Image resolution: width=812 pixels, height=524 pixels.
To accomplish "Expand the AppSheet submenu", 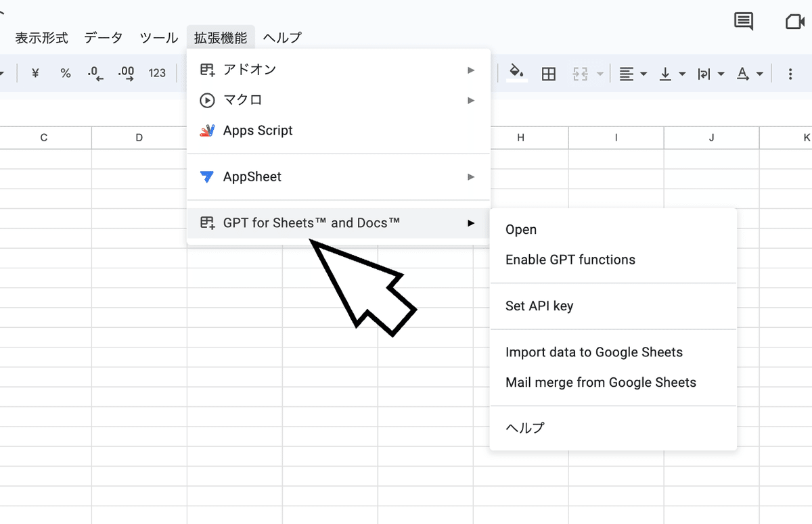I will (x=338, y=176).
